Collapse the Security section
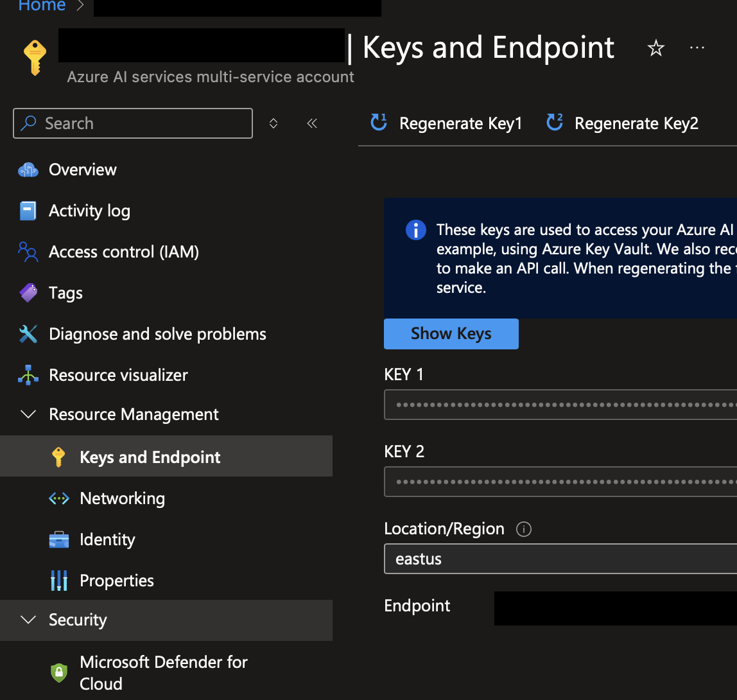 29,620
